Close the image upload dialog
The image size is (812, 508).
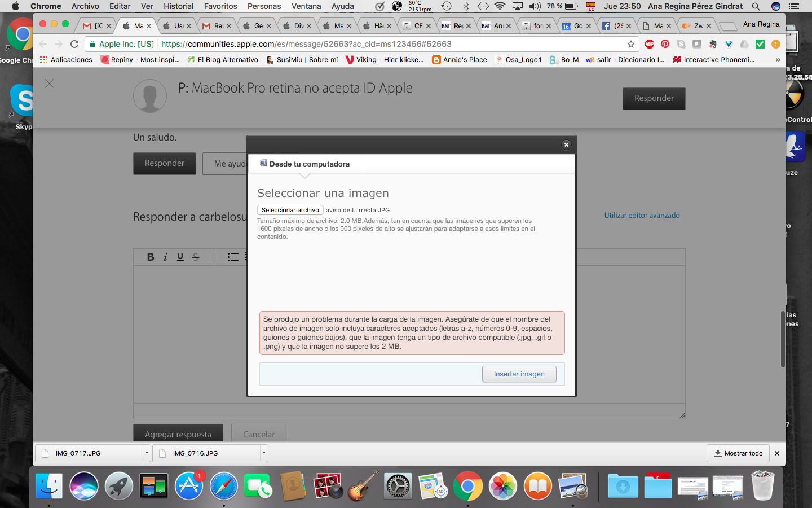pos(566,145)
